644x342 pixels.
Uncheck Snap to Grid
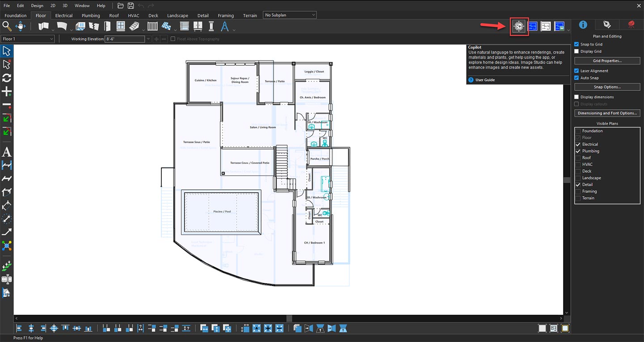click(576, 44)
